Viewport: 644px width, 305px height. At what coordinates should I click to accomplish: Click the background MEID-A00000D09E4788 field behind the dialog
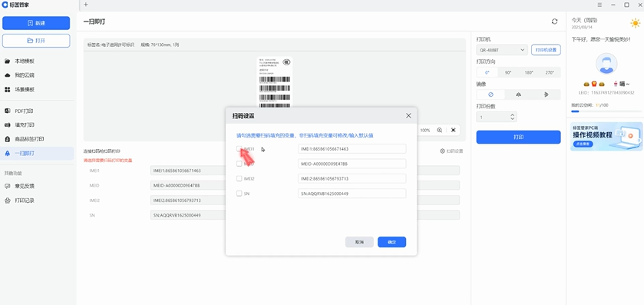pos(188,185)
